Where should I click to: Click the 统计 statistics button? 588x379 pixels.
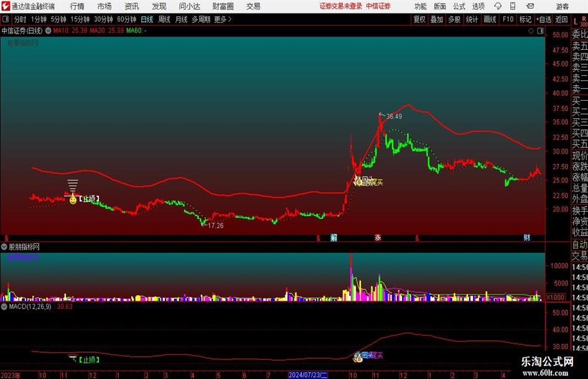[472, 19]
